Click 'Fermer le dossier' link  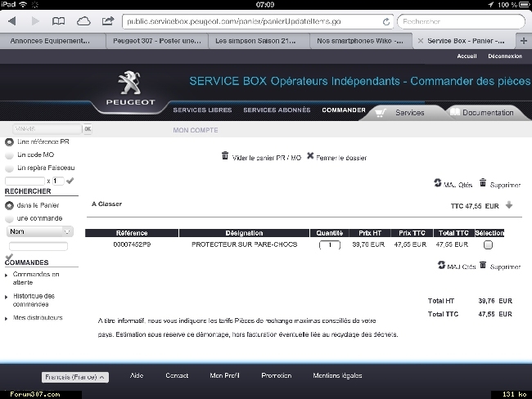(x=341, y=158)
